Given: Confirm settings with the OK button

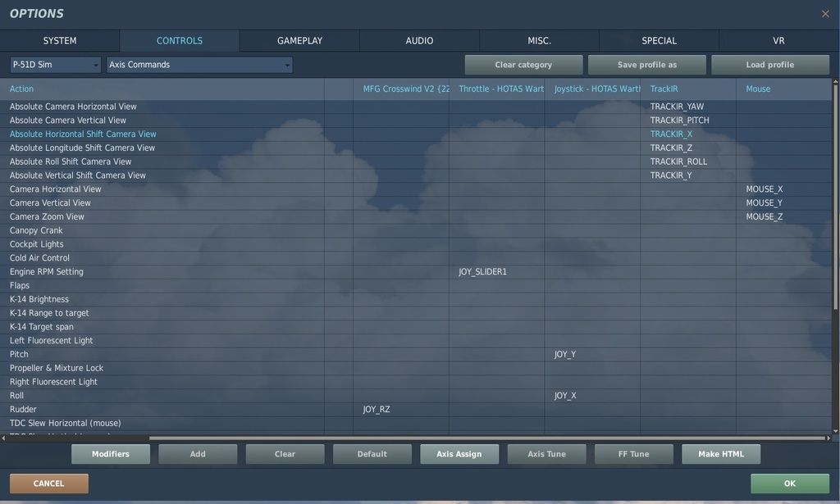Looking at the screenshot, I should point(789,484).
